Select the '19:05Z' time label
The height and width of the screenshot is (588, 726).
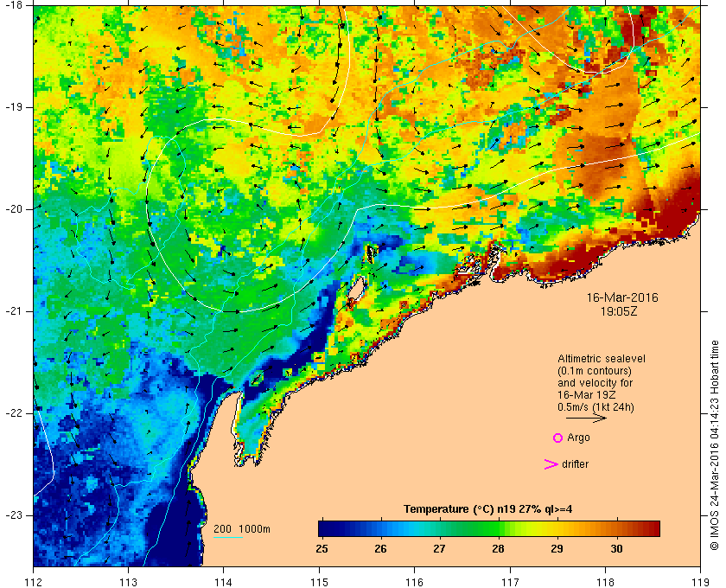point(619,311)
